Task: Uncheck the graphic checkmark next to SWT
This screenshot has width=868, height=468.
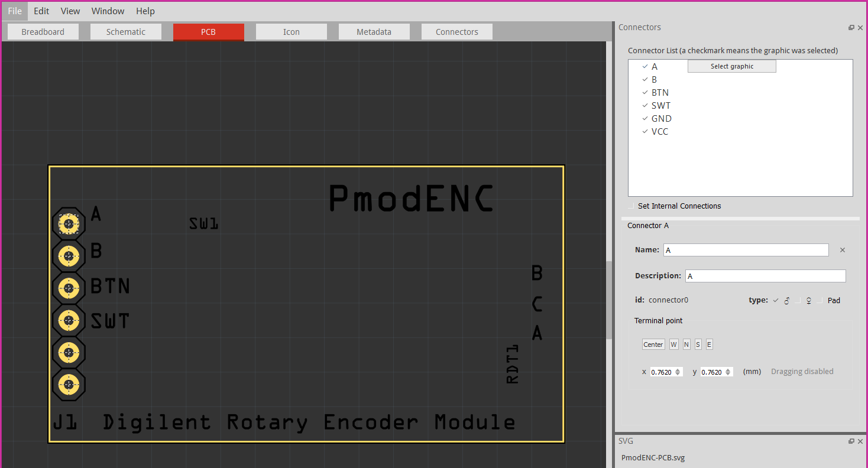Action: [645, 105]
